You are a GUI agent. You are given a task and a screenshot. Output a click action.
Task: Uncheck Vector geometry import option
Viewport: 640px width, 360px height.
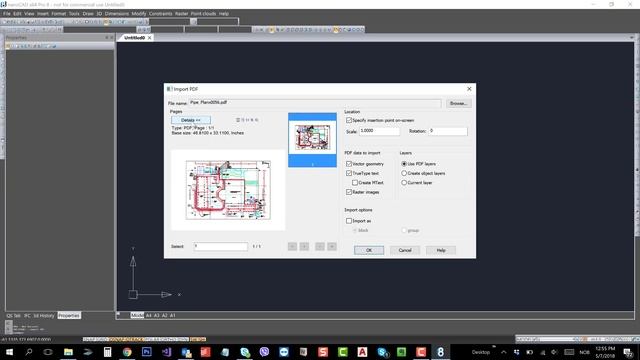click(x=349, y=164)
